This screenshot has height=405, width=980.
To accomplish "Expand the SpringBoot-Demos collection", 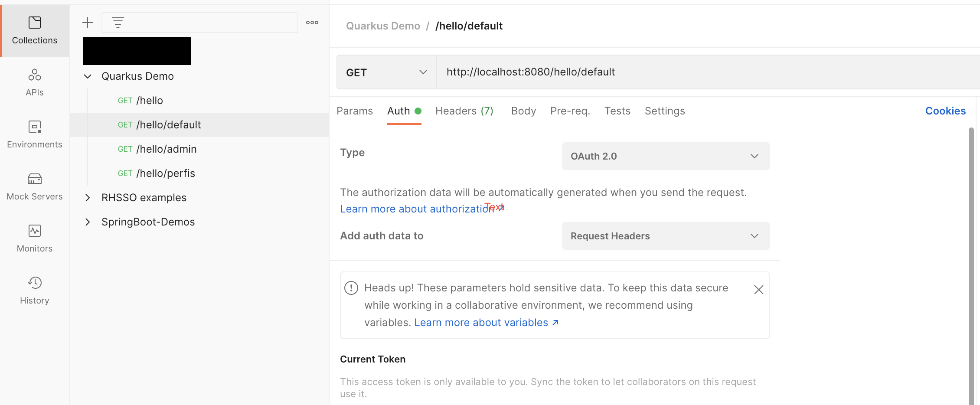I will point(88,222).
